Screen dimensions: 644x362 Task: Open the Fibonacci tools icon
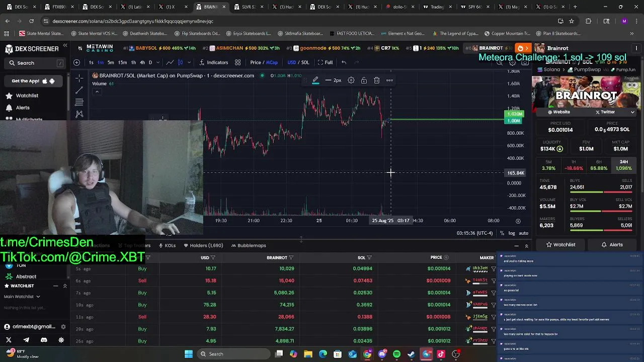click(x=79, y=102)
